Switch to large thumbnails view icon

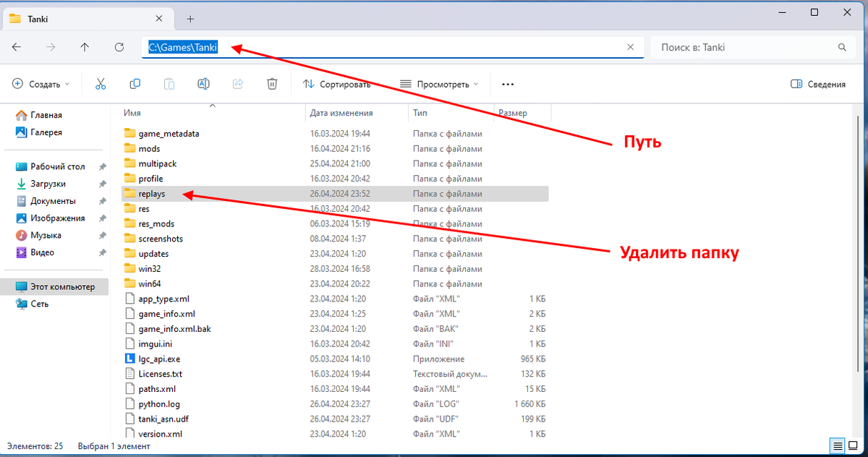(854, 445)
